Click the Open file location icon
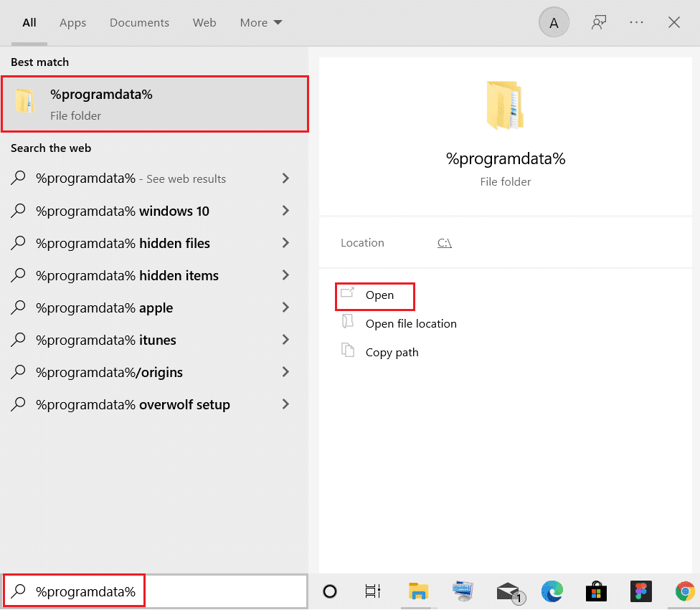Image resolution: width=700 pixels, height=610 pixels. click(x=347, y=321)
